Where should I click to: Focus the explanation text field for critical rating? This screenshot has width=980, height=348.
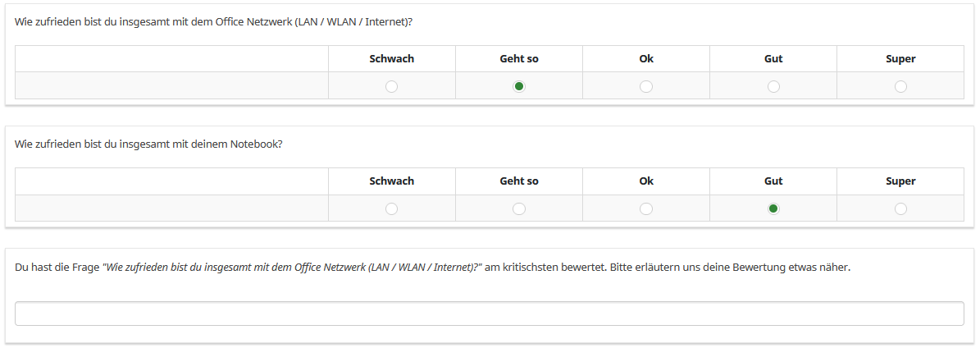tap(490, 314)
